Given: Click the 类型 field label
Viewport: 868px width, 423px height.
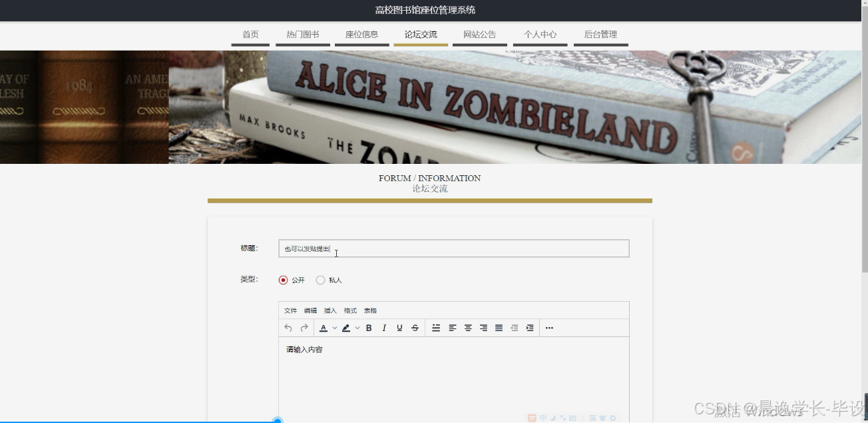Looking at the screenshot, I should point(250,280).
